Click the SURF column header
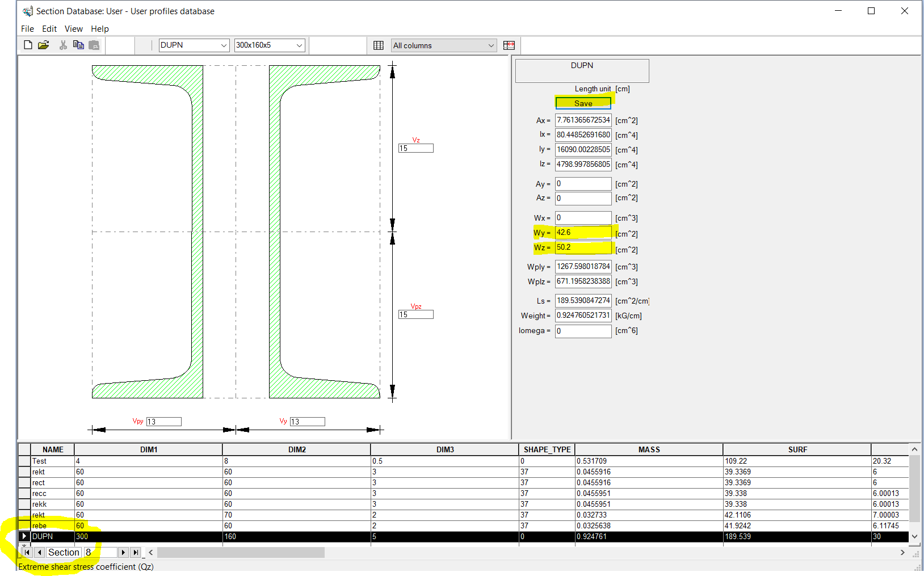The height and width of the screenshot is (576, 924). click(797, 449)
